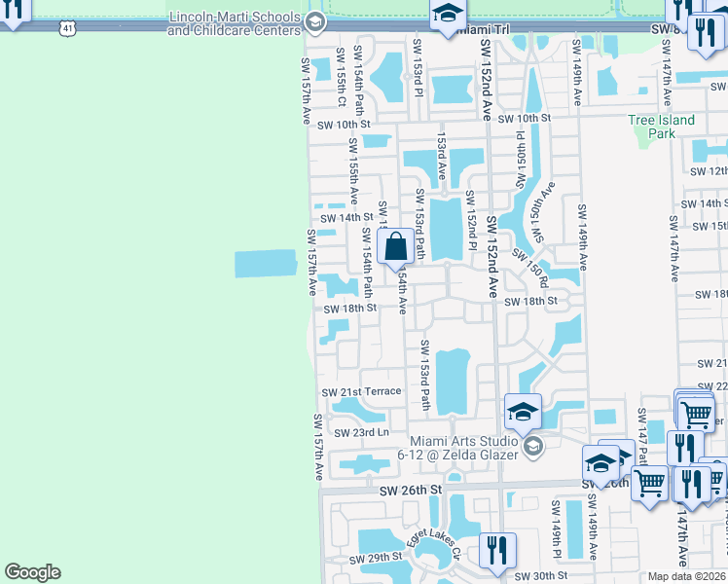Click the Miami Arts Studio 6-12 @ Zelda Glazer label
This screenshot has height=584, width=728.
point(457,448)
